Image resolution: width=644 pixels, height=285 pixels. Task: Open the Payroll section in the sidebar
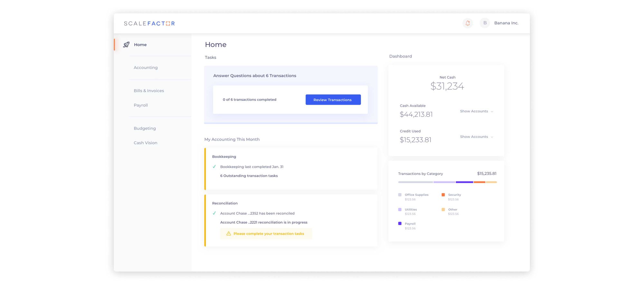(141, 105)
